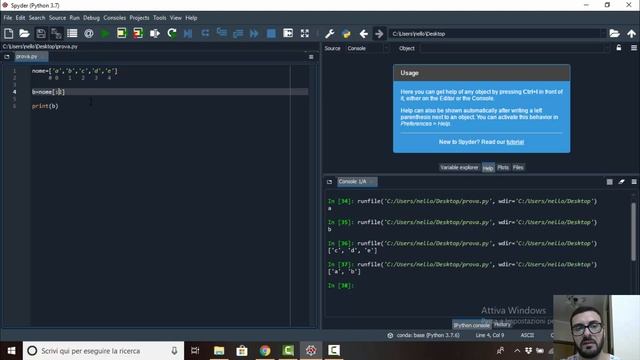Browse for a working directory

coord(614,33)
